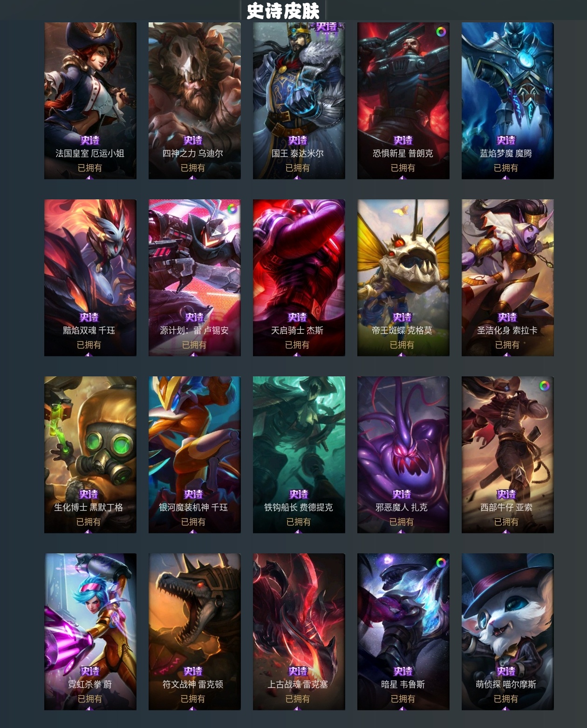Screen dimensions: 587x728
Task: Open the 帝王斑蝶 克格莫 skin thumbnail
Action: 403,278
